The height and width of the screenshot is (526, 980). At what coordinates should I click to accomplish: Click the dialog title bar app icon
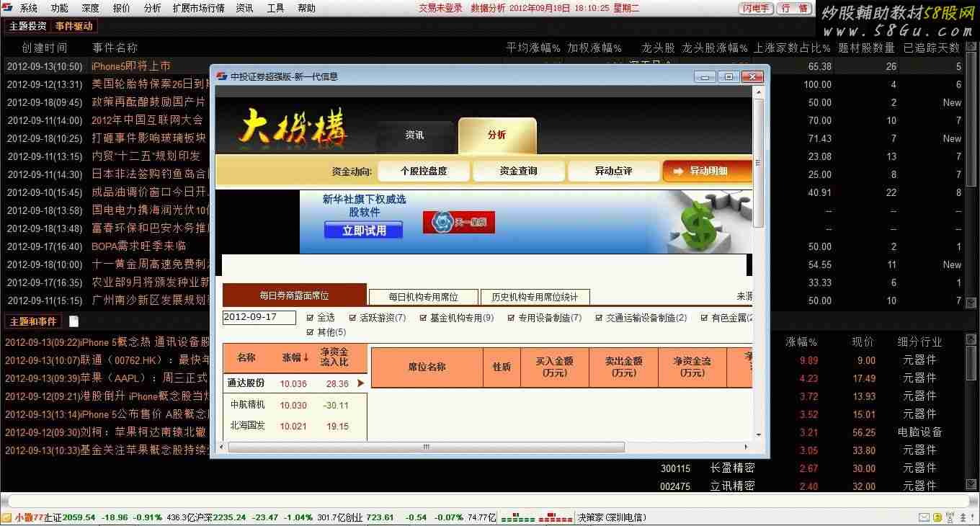(222, 76)
